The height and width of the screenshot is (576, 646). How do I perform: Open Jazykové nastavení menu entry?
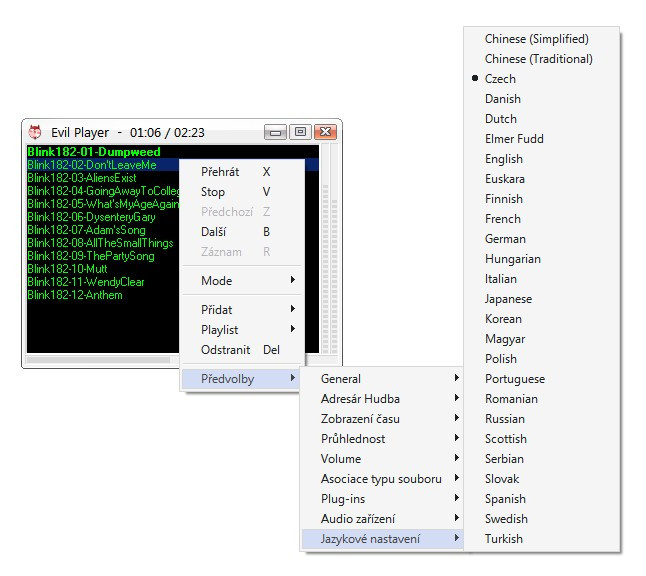pos(383,539)
